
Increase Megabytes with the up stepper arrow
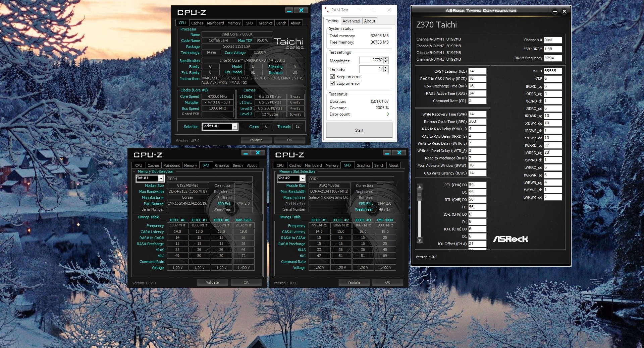pyautogui.click(x=386, y=59)
